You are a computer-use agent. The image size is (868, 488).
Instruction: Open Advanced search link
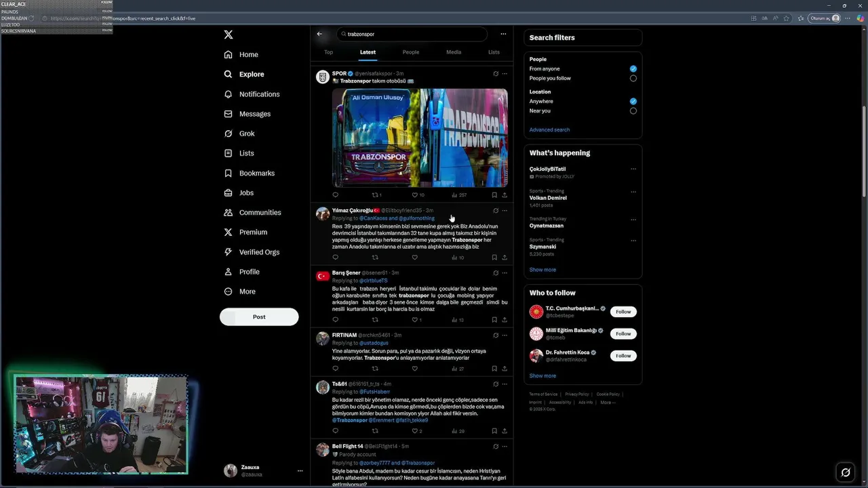click(x=549, y=129)
